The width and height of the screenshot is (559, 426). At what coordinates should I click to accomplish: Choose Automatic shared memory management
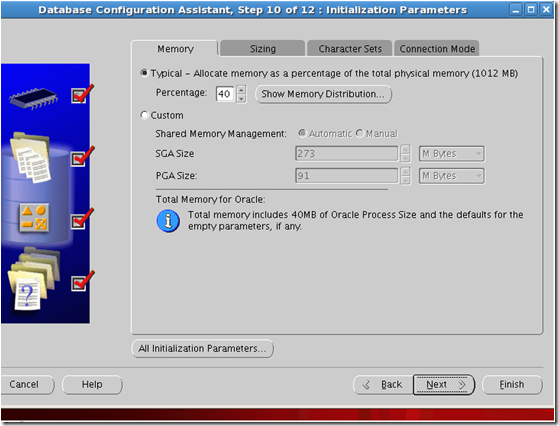point(302,133)
